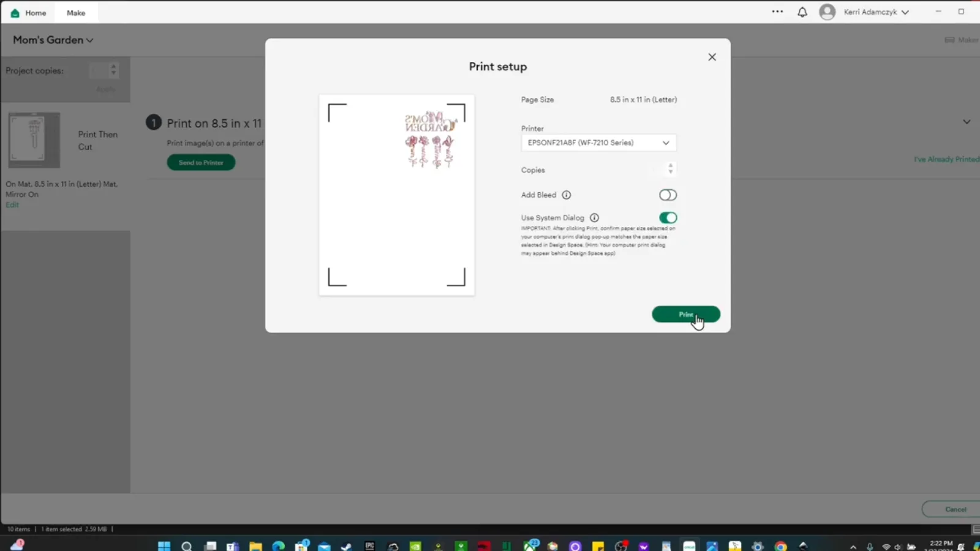
Task: Click the 8.5 in x 11 in (Letter) page size
Action: click(643, 100)
